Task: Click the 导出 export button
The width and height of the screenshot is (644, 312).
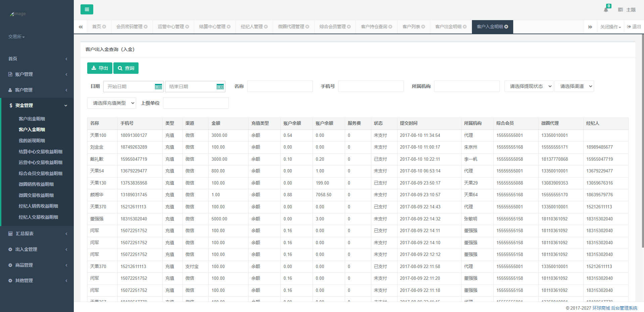Action: tap(100, 68)
